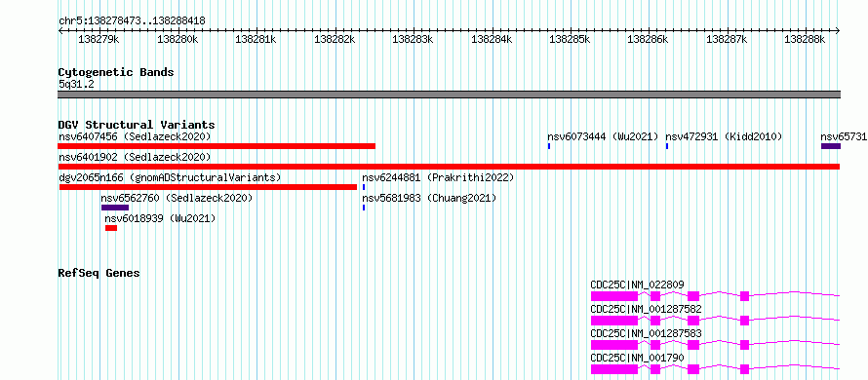Click the right arrowhead of the ruler
The image size is (868, 380).
coord(838,31)
